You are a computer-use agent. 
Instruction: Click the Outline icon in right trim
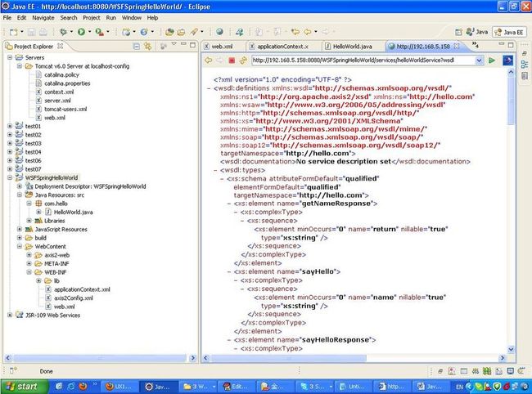(x=525, y=65)
